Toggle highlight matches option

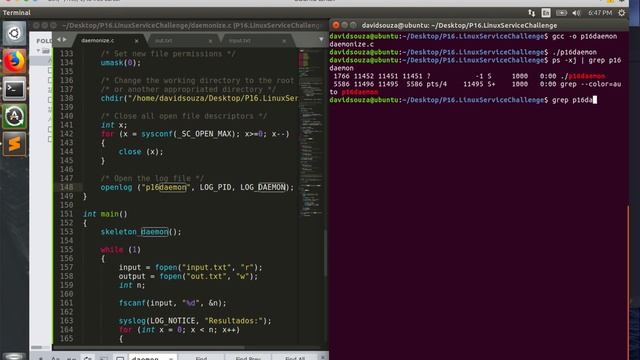pyautogui.click(x=120, y=358)
